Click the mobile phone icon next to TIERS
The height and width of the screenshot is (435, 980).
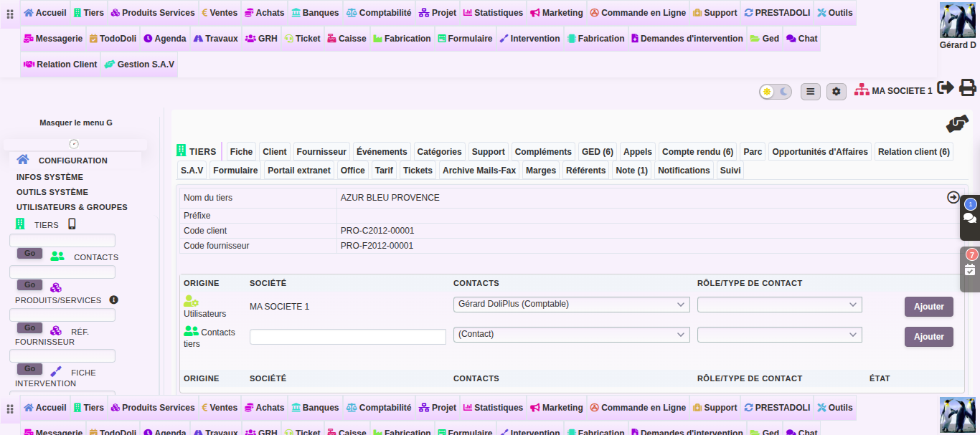tap(72, 224)
